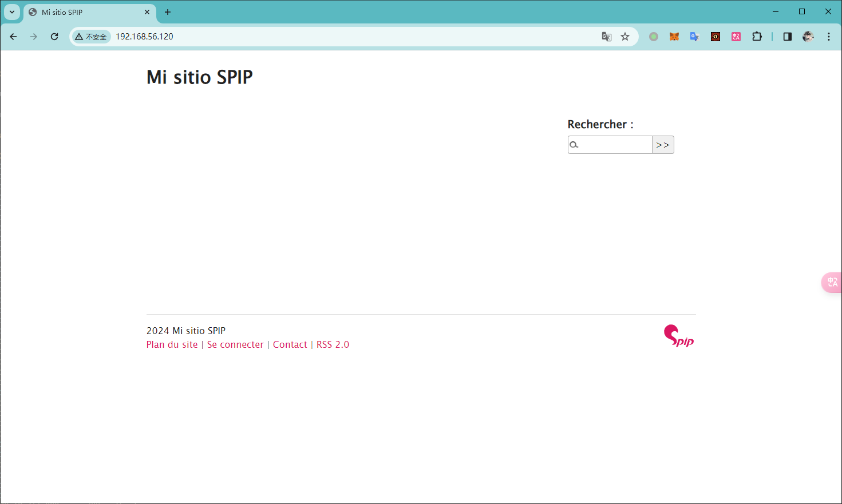Switch to the Mi sitio SPIP tab
Image resolution: width=842 pixels, height=504 pixels.
click(89, 12)
